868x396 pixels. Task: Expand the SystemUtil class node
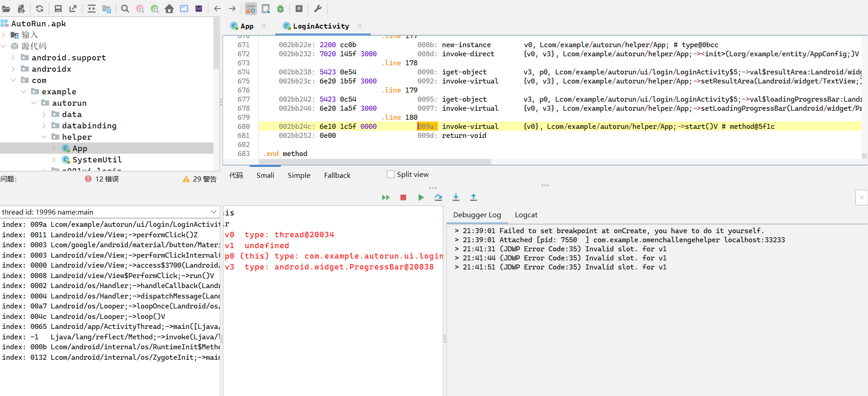(54, 160)
